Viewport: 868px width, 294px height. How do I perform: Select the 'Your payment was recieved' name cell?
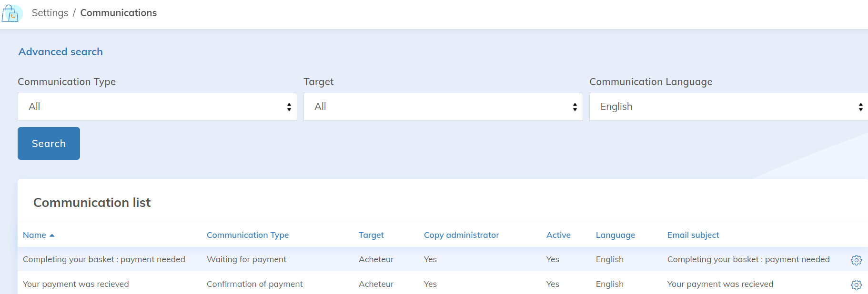(76, 284)
